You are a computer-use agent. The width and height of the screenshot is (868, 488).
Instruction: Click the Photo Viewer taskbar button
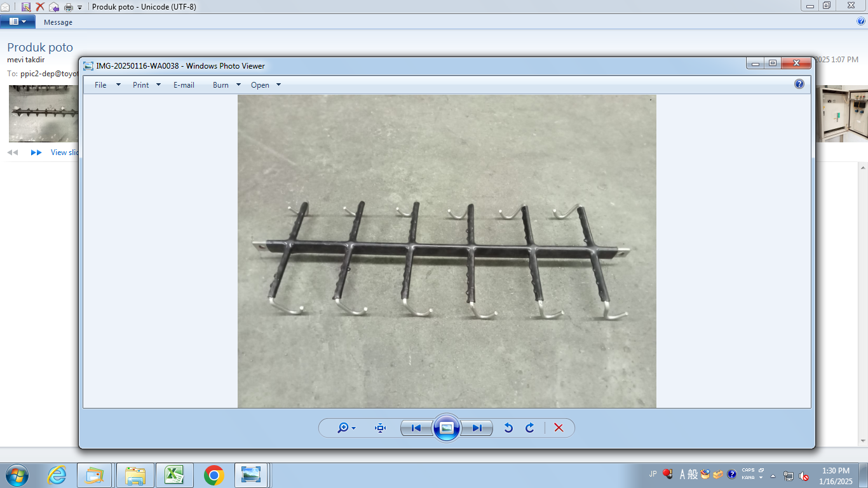click(x=252, y=475)
